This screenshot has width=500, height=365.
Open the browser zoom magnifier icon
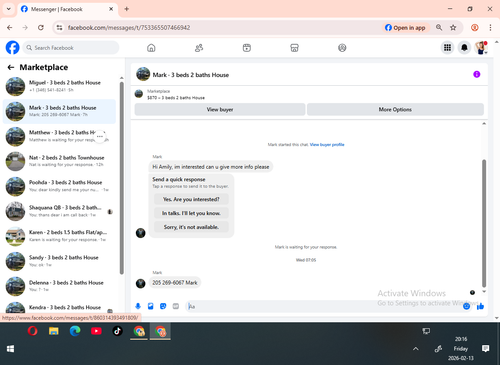click(x=439, y=28)
